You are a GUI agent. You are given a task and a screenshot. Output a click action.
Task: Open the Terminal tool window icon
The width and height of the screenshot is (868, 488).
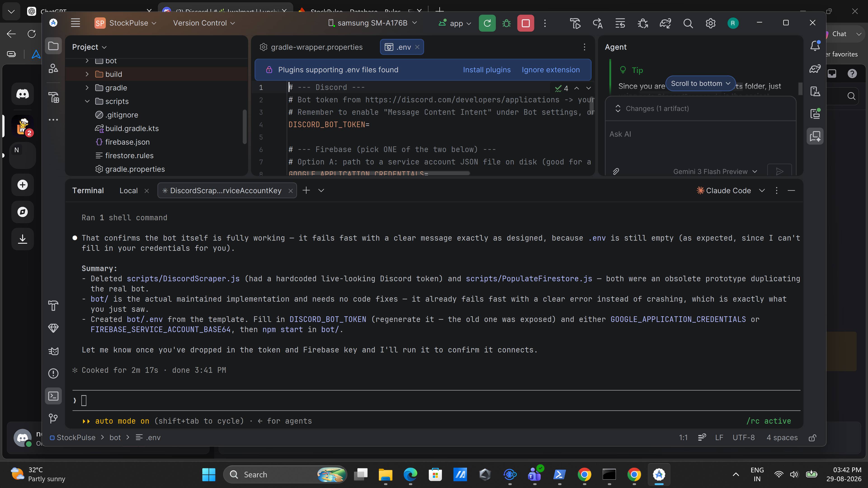(x=53, y=396)
